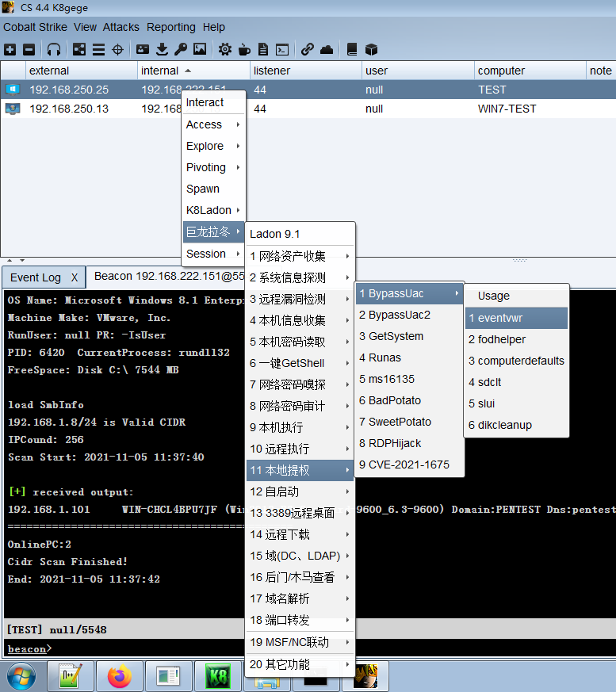The height and width of the screenshot is (692, 616).
Task: Open Firefox from the taskbar
Action: tap(120, 676)
